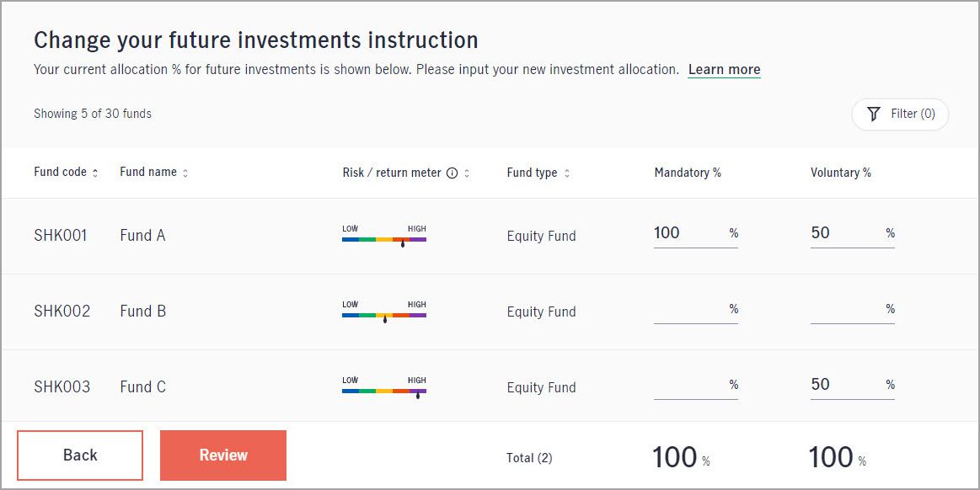Click the funnel filter icon
This screenshot has width=980, height=490.
874,114
